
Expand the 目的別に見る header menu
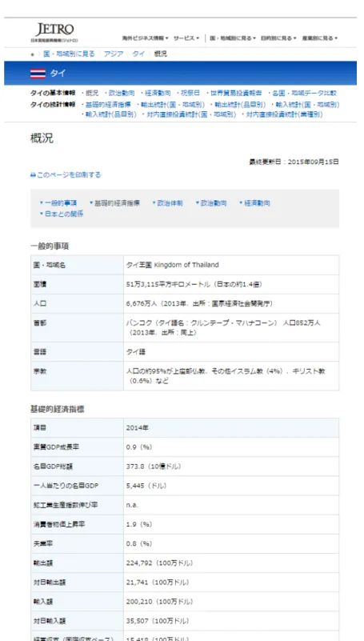tap(278, 38)
